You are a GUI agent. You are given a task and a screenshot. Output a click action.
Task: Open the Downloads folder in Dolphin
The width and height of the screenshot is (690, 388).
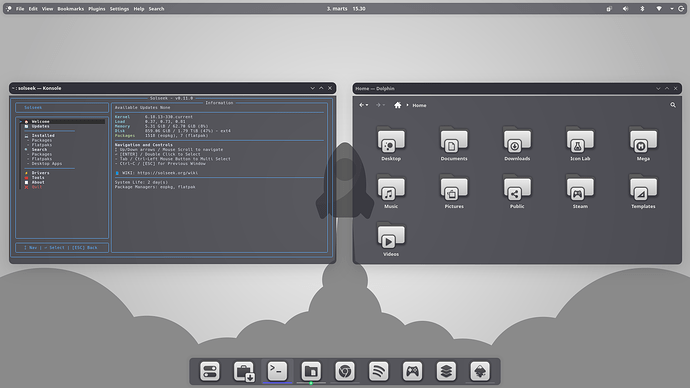[x=517, y=143]
